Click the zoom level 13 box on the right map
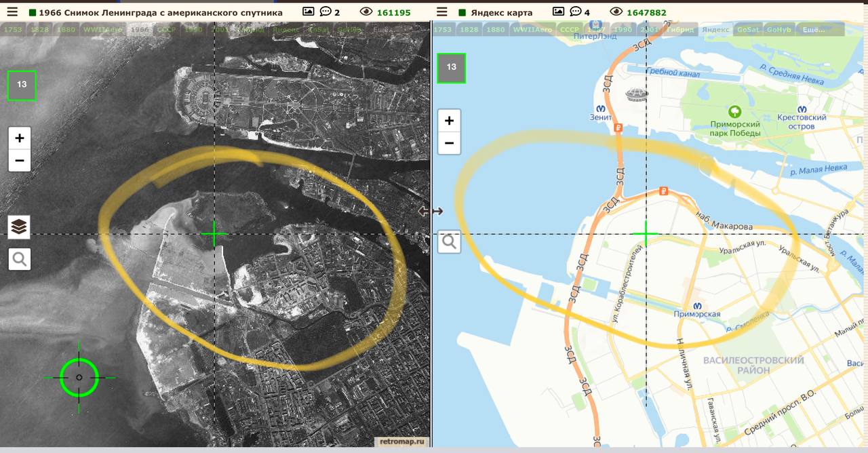This screenshot has width=868, height=453. click(x=452, y=68)
